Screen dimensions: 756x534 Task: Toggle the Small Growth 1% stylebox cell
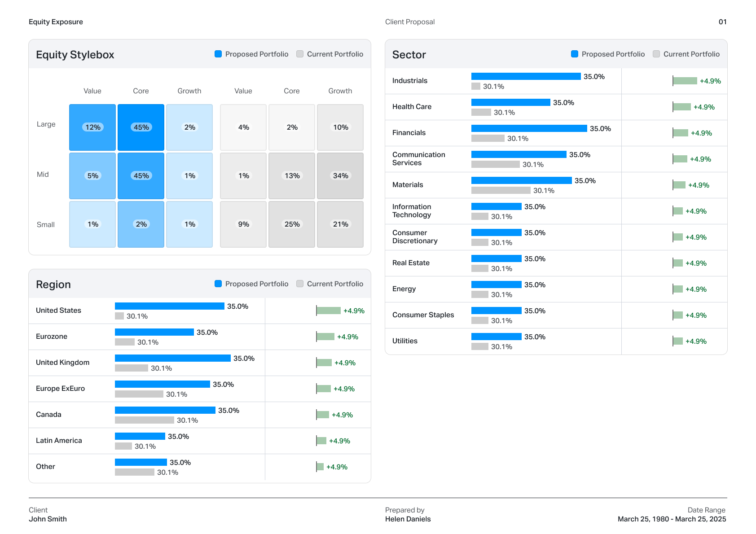click(189, 224)
